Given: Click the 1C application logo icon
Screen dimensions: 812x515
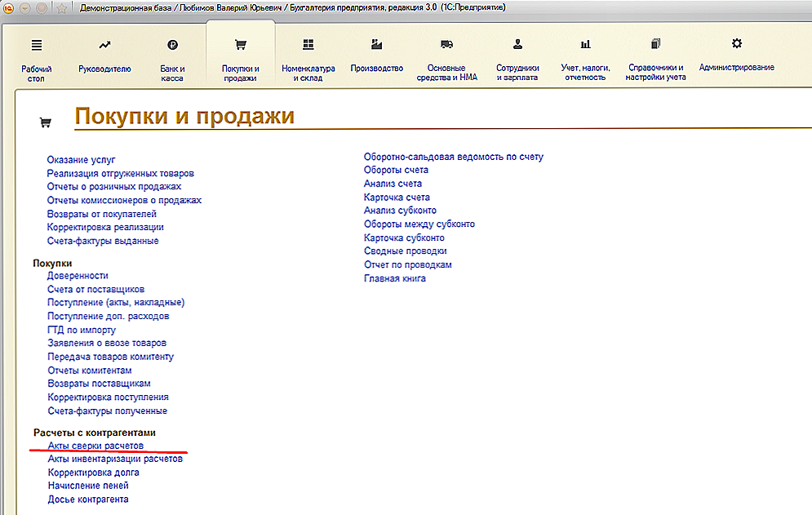Looking at the screenshot, I should tap(8, 8).
